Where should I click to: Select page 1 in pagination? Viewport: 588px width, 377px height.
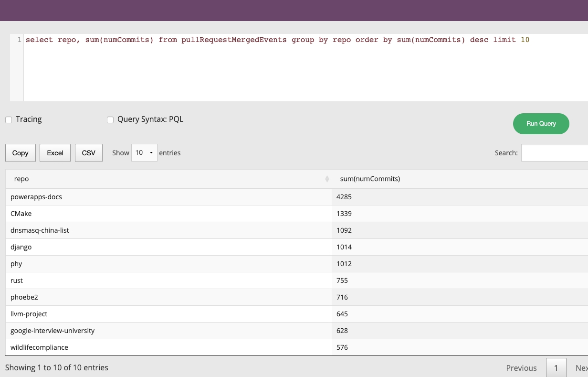point(556,368)
